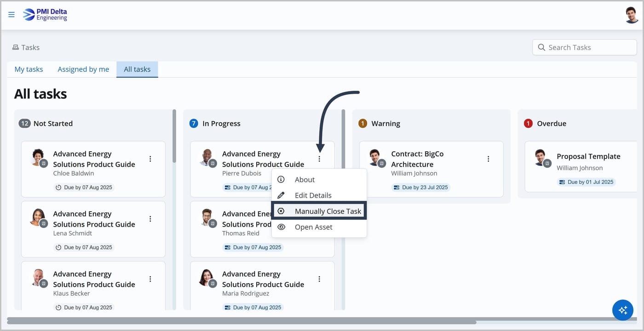Choose Manually Close Task option
644x331 pixels.
319,211
